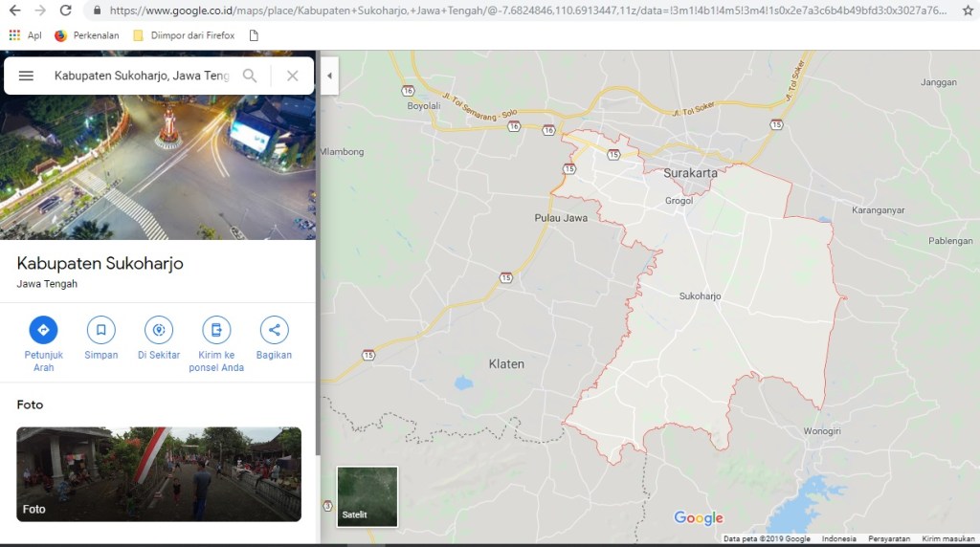980x547 pixels.
Task: Open Di Sekitar nearby icon
Action: (x=159, y=330)
